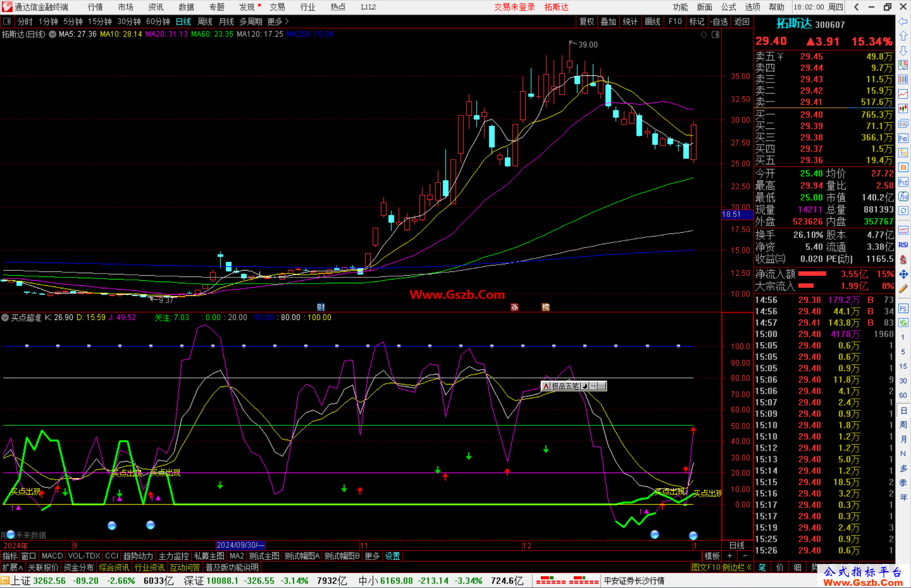The height and width of the screenshot is (588, 911).
Task: Click the orange document sidebar icon
Action: pyautogui.click(x=903, y=167)
